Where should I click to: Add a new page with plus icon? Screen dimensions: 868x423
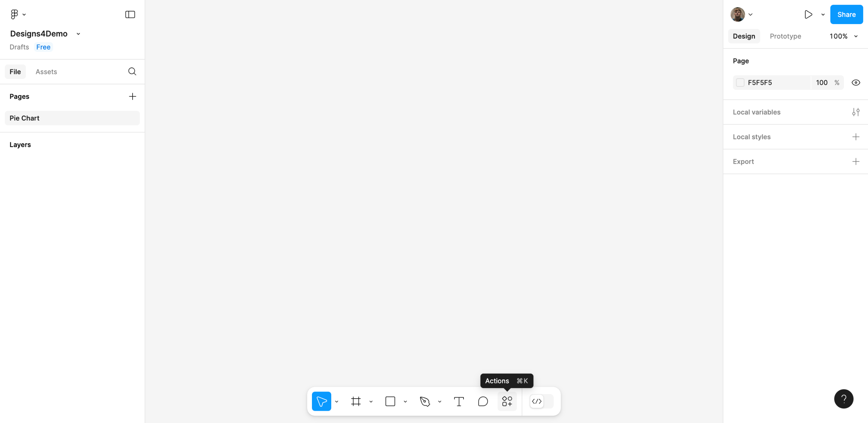click(132, 97)
